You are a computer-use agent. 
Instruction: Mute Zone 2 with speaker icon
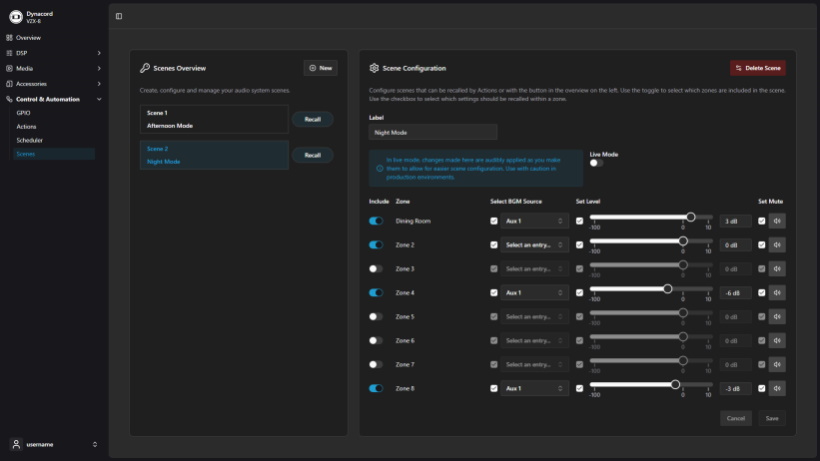pos(777,245)
